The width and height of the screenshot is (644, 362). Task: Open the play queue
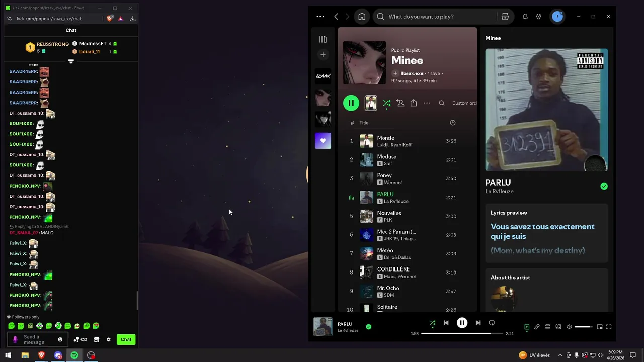547,327
